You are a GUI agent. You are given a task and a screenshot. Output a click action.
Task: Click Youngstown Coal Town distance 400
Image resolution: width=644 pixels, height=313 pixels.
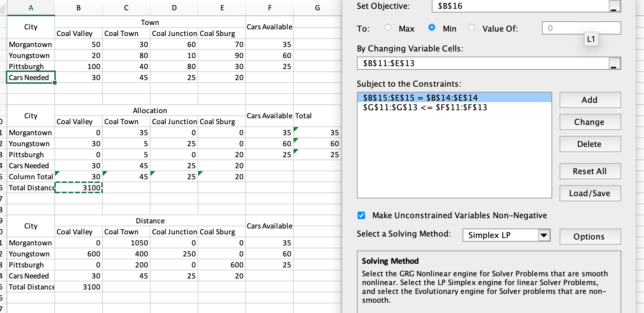tap(126, 254)
